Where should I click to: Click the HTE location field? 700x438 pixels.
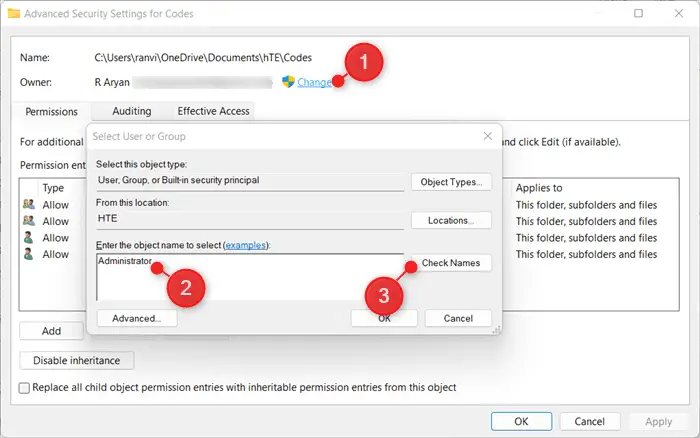click(x=250, y=219)
